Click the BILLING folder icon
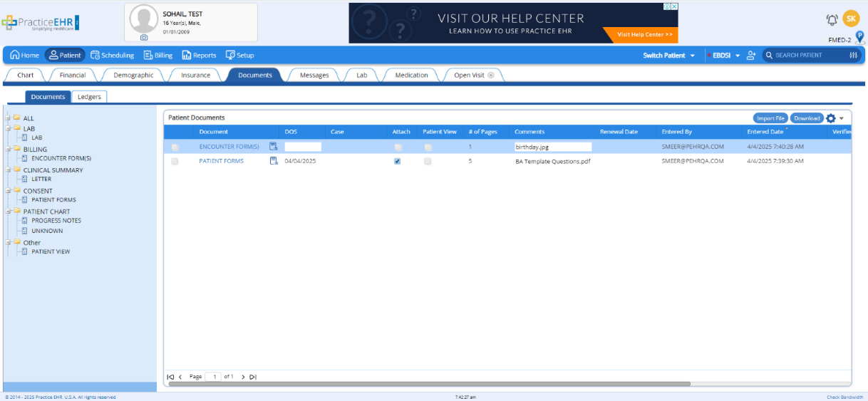Image resolution: width=868 pixels, height=401 pixels. click(x=16, y=149)
